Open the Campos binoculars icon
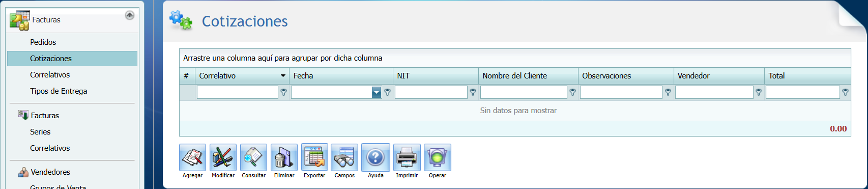The image size is (868, 189). pyautogui.click(x=344, y=157)
